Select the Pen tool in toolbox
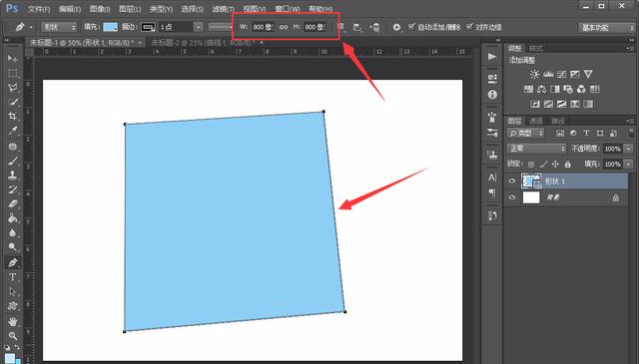Image resolution: width=639 pixels, height=364 pixels. [x=13, y=262]
